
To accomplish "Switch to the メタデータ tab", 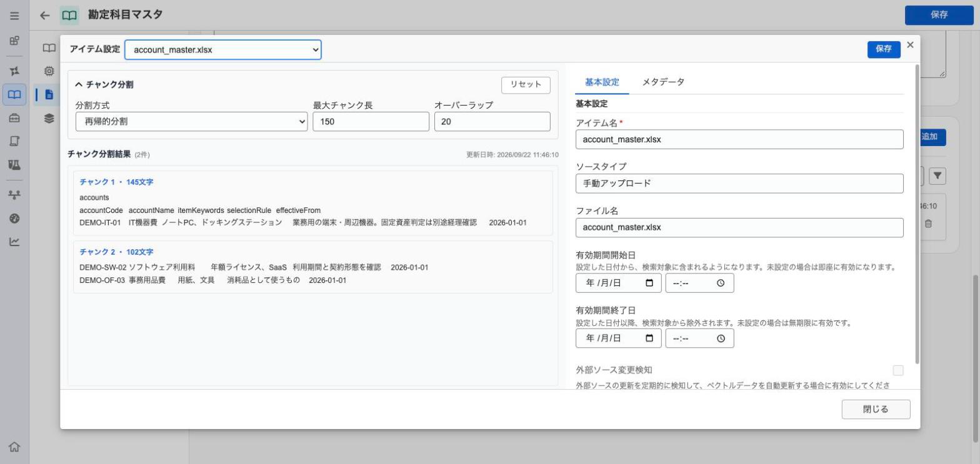I will pos(663,82).
